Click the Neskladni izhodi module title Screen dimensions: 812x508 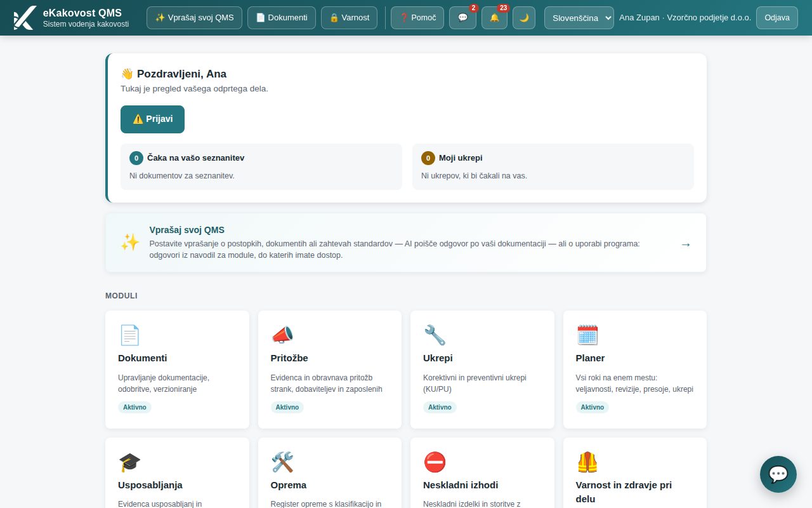click(x=461, y=485)
